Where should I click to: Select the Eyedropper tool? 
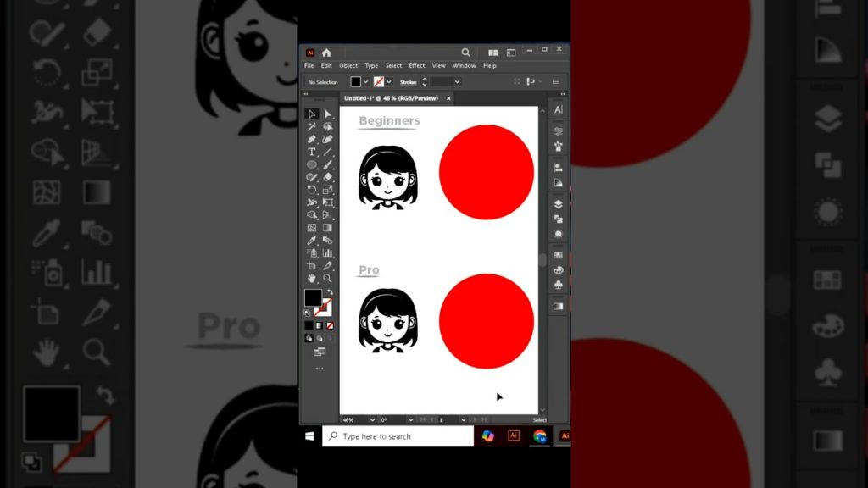coord(312,240)
